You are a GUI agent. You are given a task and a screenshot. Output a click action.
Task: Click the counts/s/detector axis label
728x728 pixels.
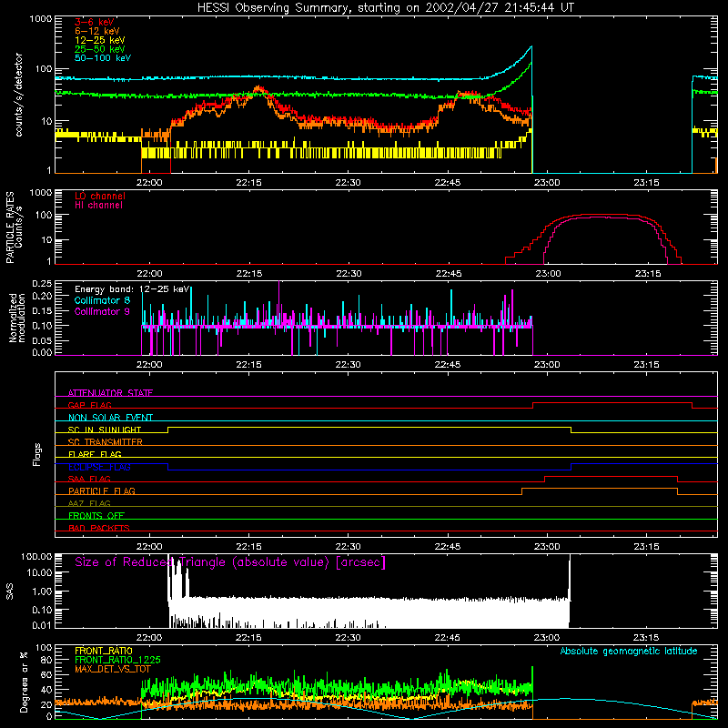18,95
